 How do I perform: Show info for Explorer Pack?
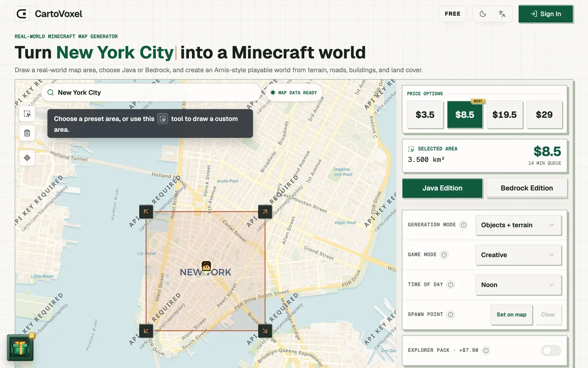pyautogui.click(x=486, y=350)
